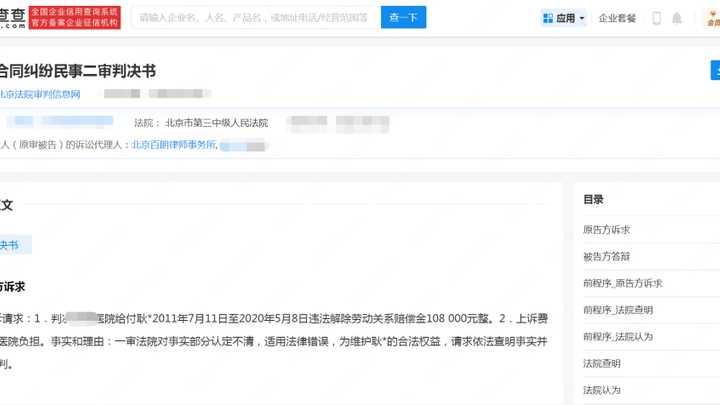This screenshot has width=720, height=405.
Task: Jump to 前程序_法院查明 section
Action: [x=618, y=309]
